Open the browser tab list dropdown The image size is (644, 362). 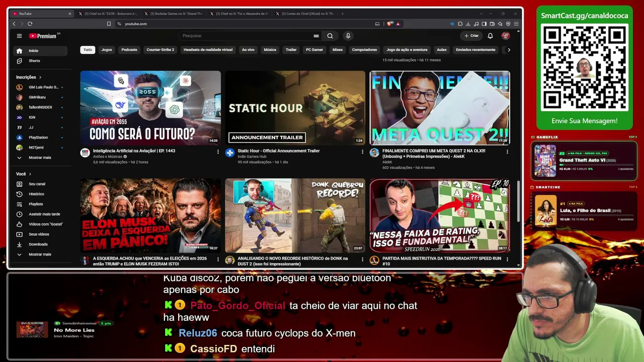(x=481, y=14)
